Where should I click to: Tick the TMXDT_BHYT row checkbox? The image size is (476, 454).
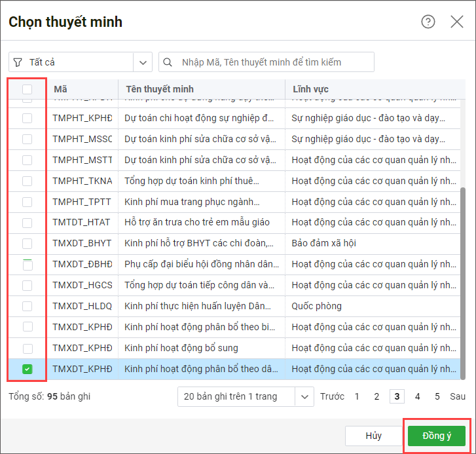(27, 244)
